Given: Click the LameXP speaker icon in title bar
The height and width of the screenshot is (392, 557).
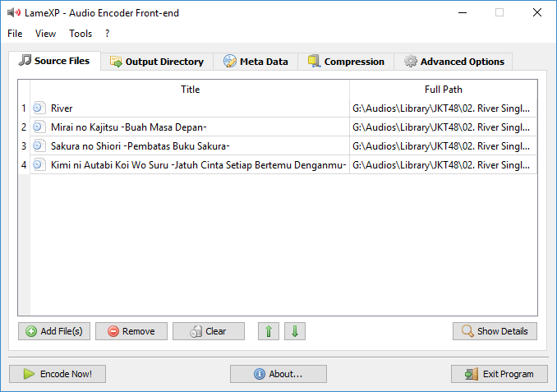Looking at the screenshot, I should [14, 13].
